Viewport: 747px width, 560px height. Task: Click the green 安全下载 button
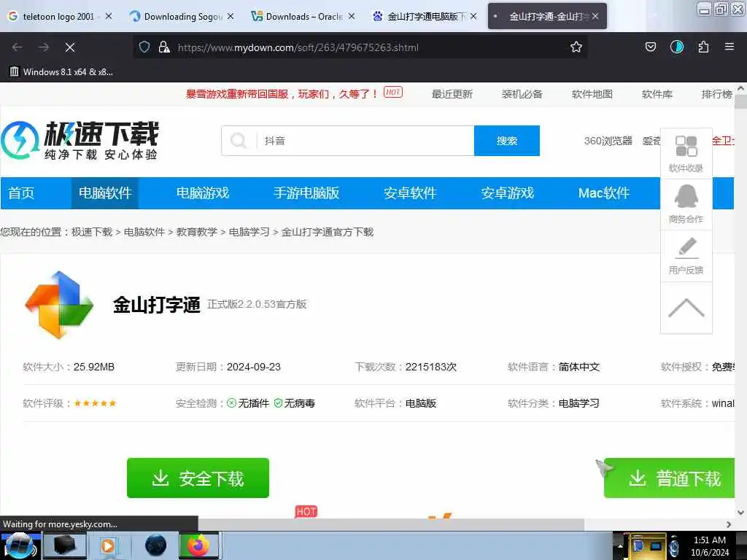pyautogui.click(x=198, y=478)
